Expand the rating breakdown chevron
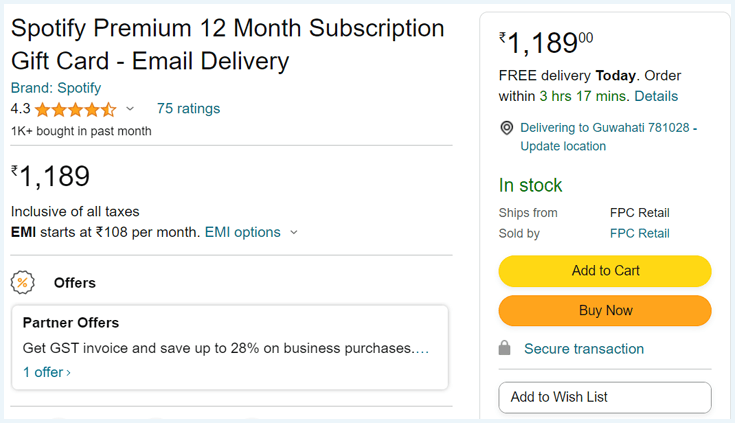735x423 pixels. 130,109
